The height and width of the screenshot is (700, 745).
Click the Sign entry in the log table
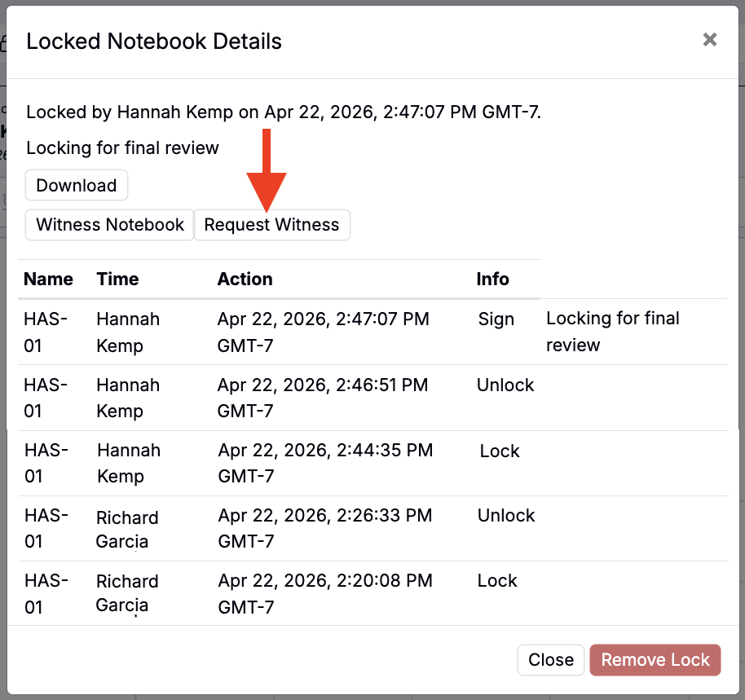click(496, 319)
